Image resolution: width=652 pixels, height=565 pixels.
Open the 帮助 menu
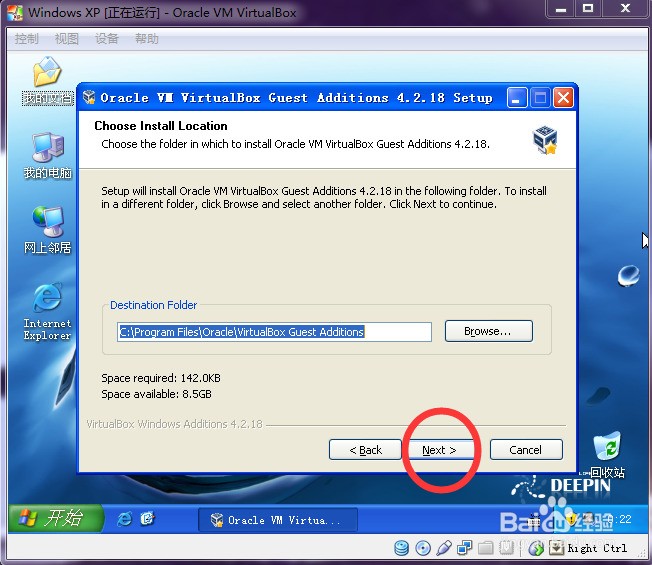pos(146,39)
